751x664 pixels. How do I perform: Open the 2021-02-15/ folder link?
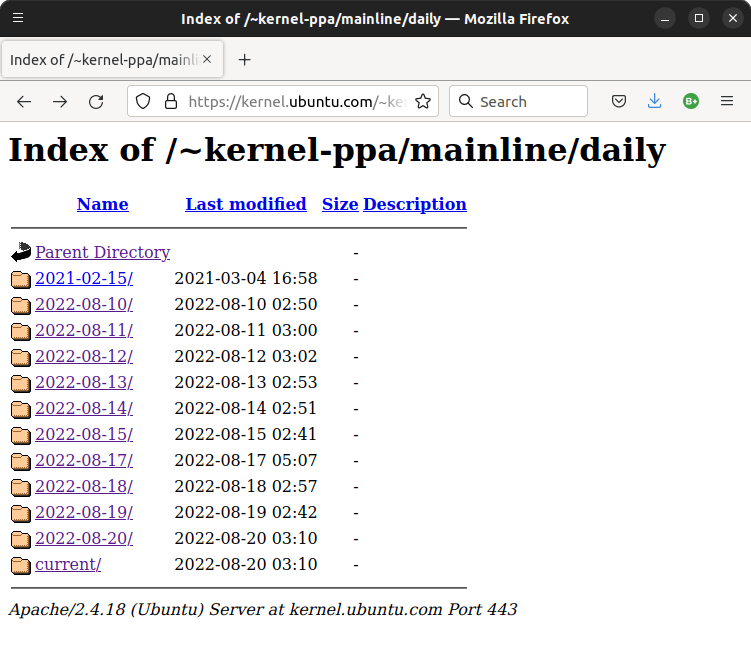click(84, 278)
